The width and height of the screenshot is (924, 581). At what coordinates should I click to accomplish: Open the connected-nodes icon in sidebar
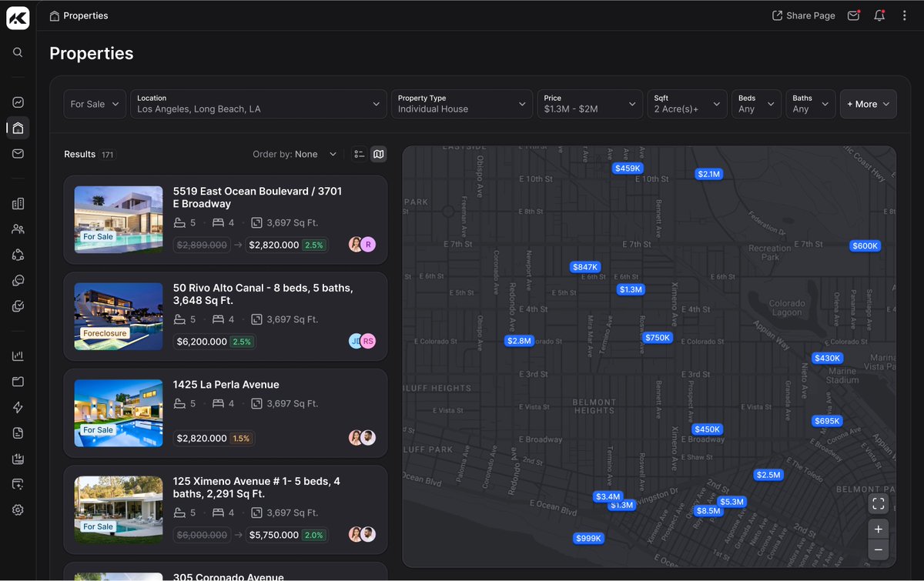click(18, 255)
